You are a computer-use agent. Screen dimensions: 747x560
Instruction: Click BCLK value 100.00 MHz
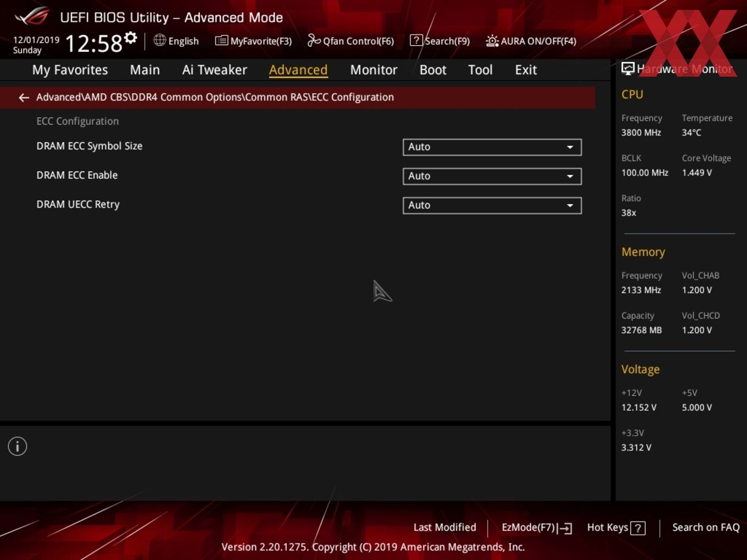[x=645, y=172]
